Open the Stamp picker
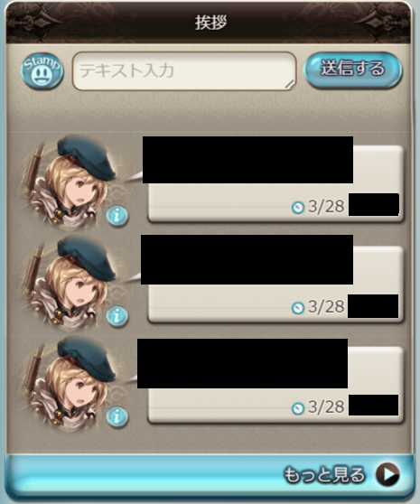 tap(42, 71)
